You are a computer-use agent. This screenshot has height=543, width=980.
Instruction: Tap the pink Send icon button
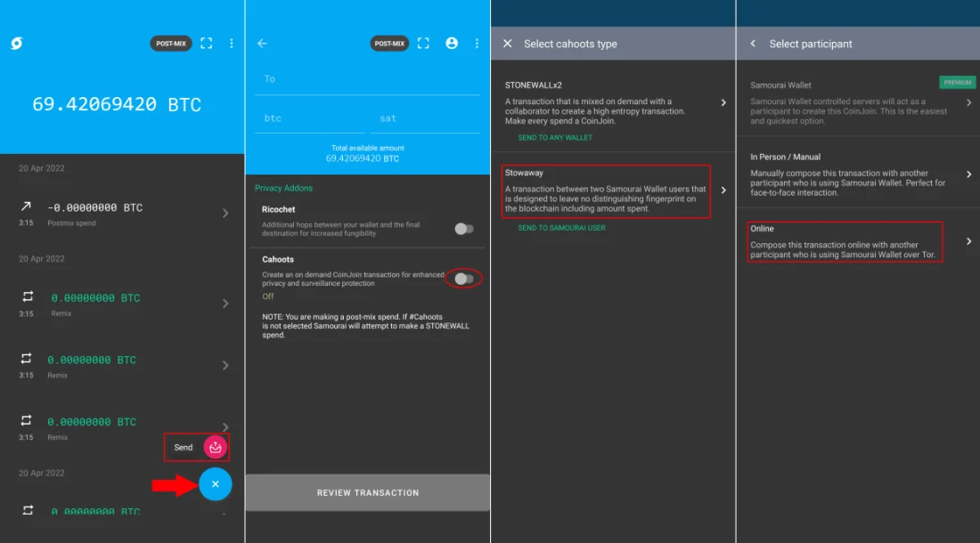click(215, 448)
